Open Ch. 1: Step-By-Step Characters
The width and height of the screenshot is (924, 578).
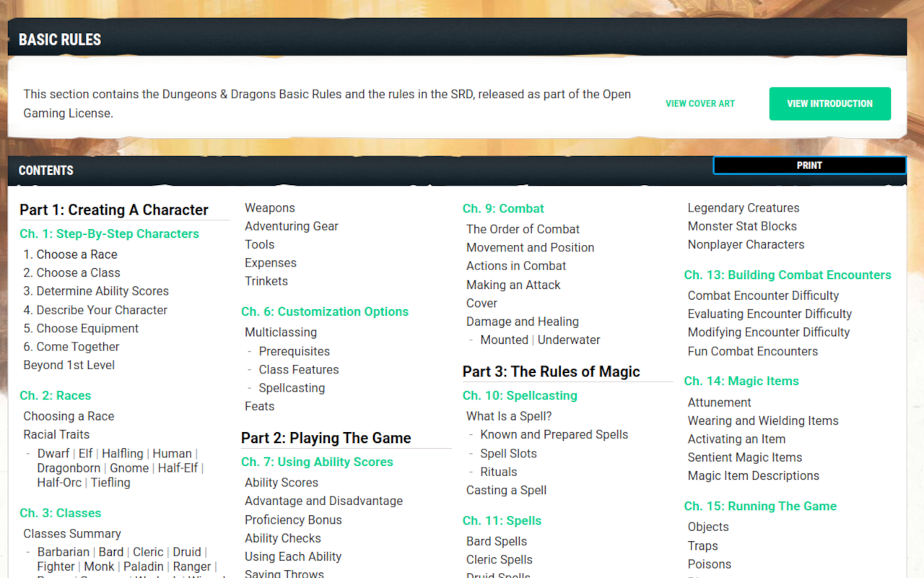pos(109,233)
